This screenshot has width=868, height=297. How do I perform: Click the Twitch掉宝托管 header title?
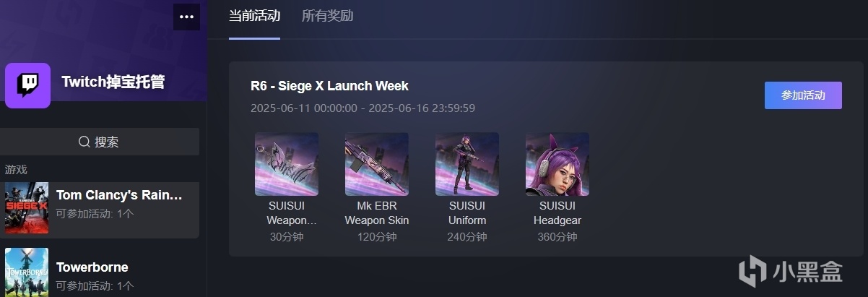click(x=113, y=82)
